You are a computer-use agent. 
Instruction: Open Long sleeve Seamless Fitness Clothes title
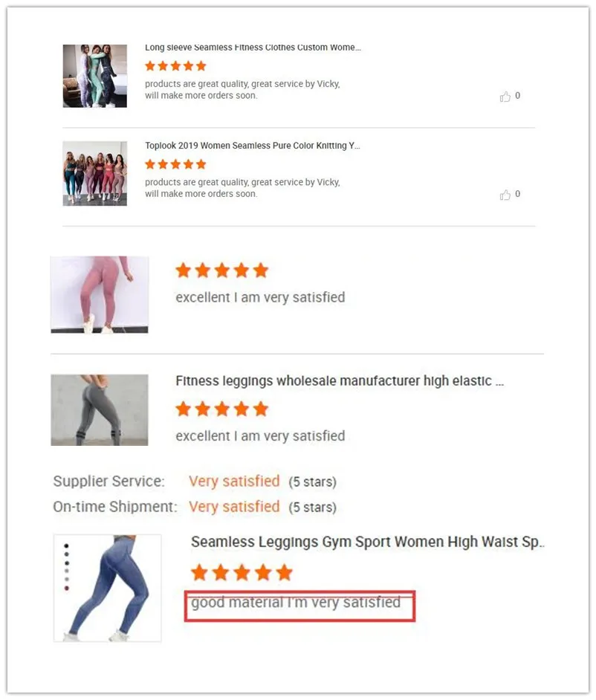coord(253,48)
